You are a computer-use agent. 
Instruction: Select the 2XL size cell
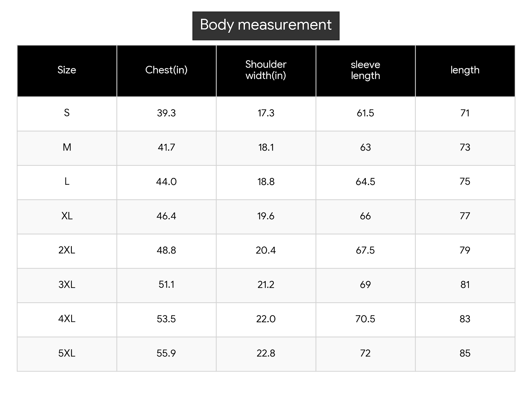pyautogui.click(x=67, y=250)
